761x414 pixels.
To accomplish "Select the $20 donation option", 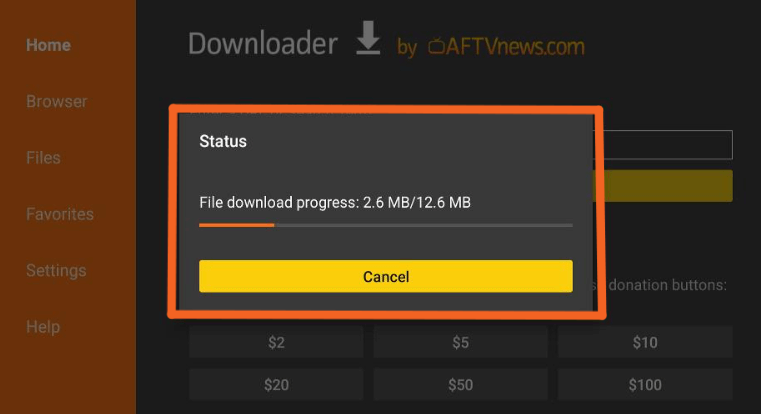I will (x=276, y=384).
